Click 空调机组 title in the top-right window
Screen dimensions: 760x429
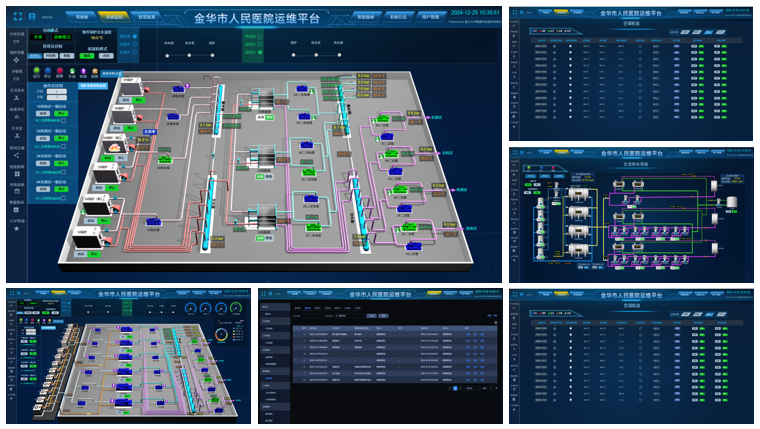[631, 23]
